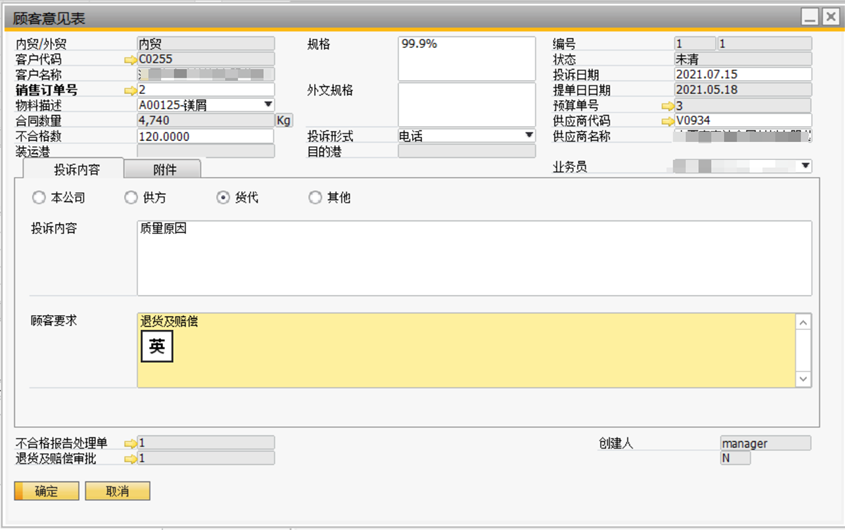This screenshot has width=845, height=530.
Task: Select the 货代 radio button
Action: point(223,197)
